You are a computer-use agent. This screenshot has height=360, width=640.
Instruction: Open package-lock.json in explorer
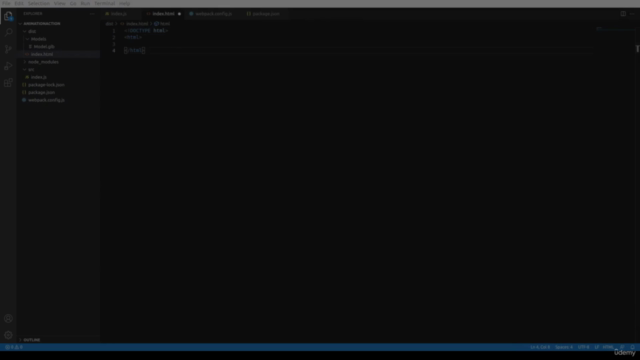(x=46, y=85)
